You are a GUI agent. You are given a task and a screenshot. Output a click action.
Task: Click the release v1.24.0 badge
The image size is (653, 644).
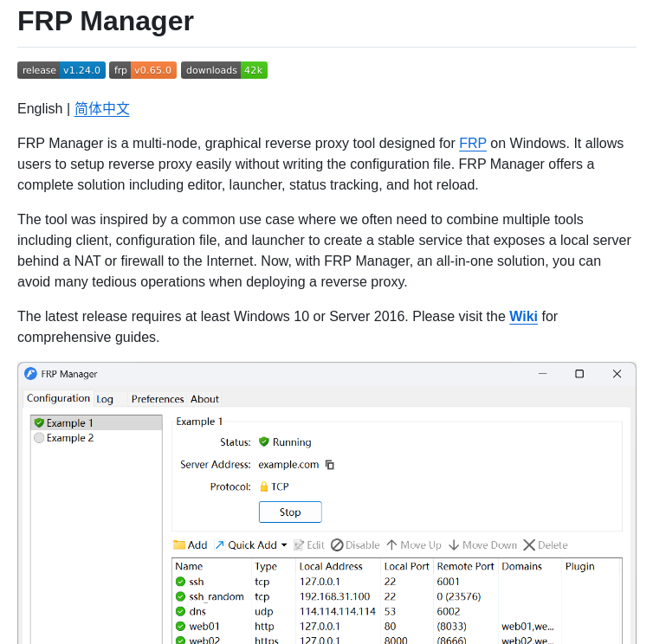61,70
